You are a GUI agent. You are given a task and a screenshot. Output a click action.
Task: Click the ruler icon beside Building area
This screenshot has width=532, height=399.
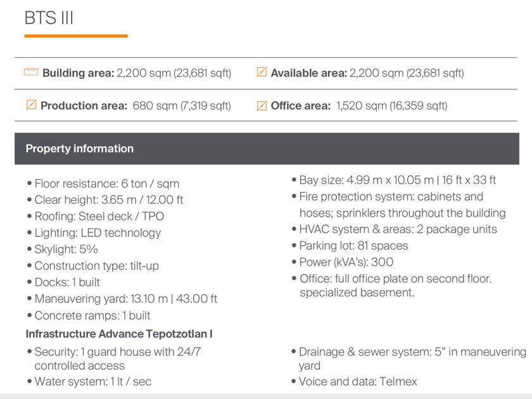30,73
